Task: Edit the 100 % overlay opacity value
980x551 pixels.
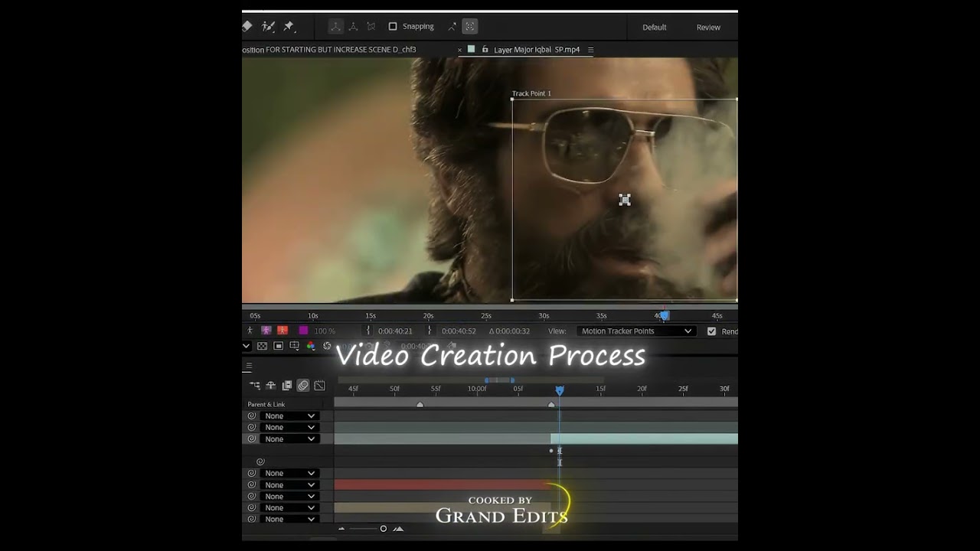Action: click(325, 331)
